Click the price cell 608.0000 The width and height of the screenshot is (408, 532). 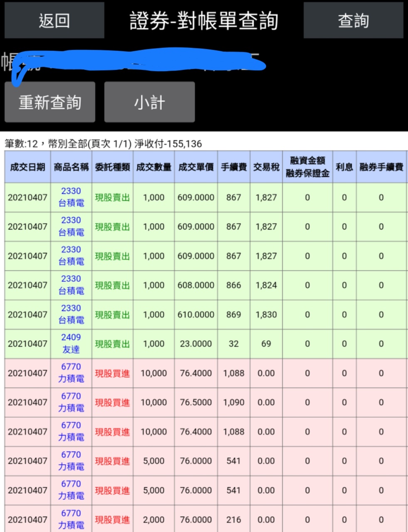click(x=196, y=285)
